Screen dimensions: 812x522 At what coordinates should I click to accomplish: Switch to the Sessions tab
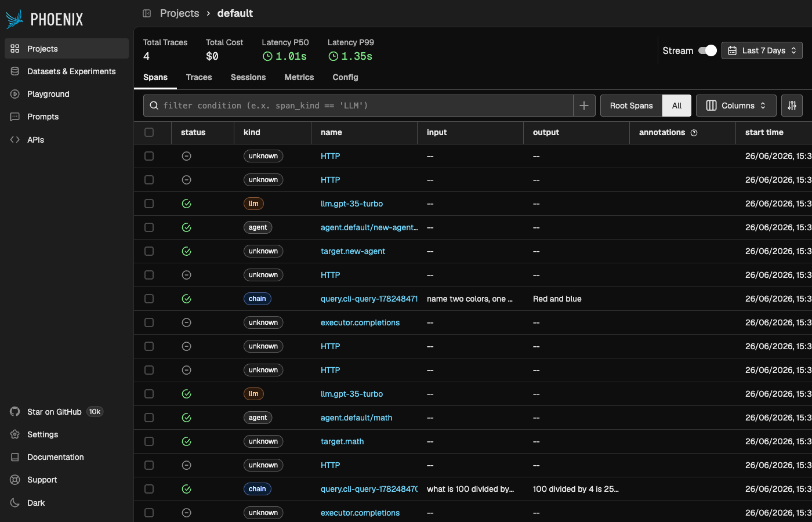(248, 77)
